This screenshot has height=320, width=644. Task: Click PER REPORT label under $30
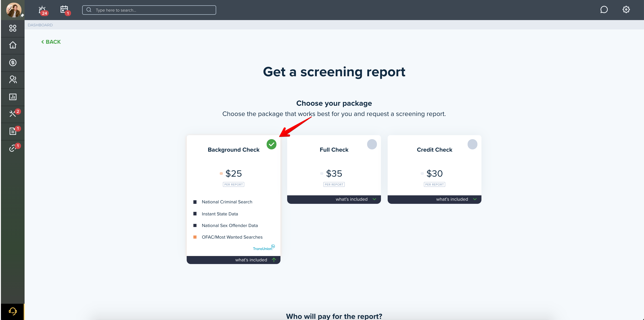435,184
